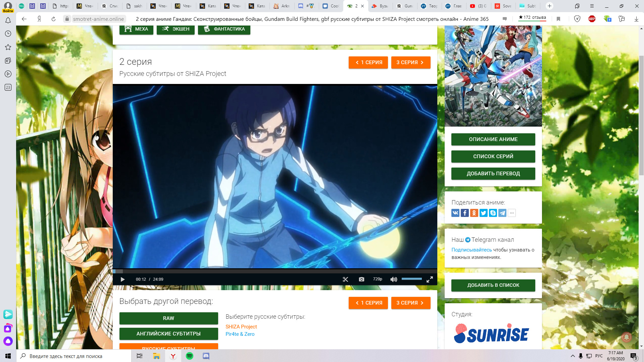The height and width of the screenshot is (362, 644).
Task: Share anime via VK icon
Action: click(455, 213)
